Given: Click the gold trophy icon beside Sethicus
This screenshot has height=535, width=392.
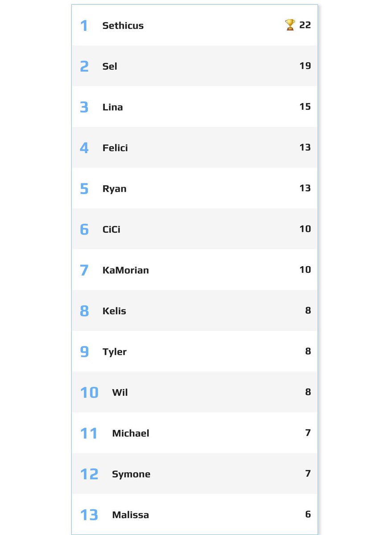Looking at the screenshot, I should pyautogui.click(x=290, y=25).
